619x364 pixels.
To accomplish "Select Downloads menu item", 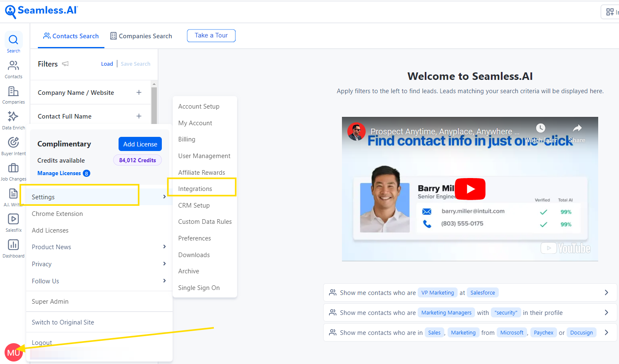I will point(194,255).
